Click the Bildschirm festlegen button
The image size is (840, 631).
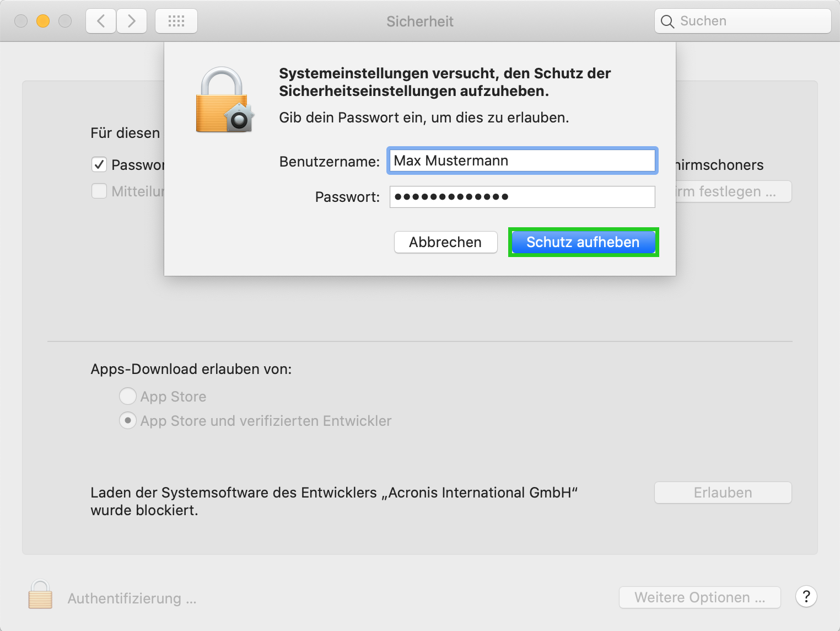(733, 191)
